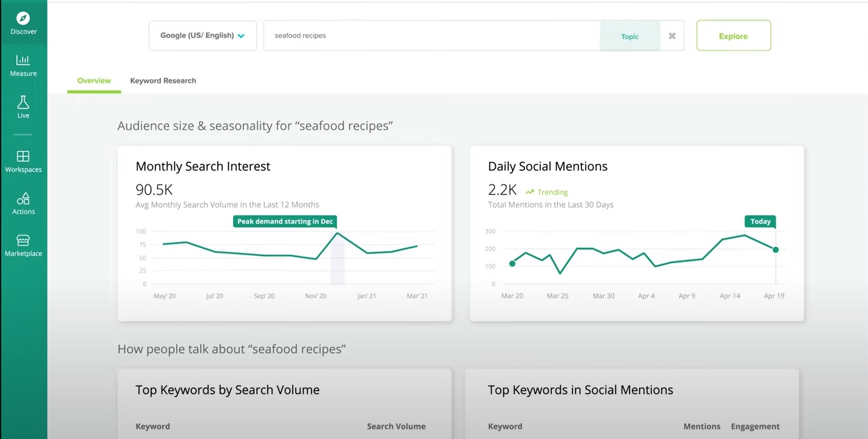
Task: Select the Mar 20 starting data point
Action: [512, 264]
